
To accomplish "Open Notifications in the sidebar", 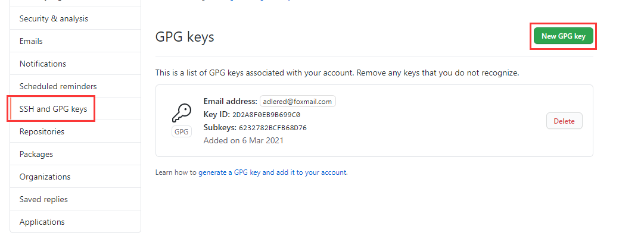I will [x=43, y=64].
